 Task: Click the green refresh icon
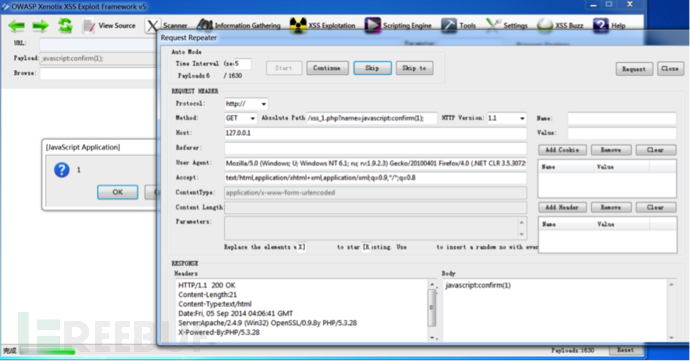pos(65,25)
